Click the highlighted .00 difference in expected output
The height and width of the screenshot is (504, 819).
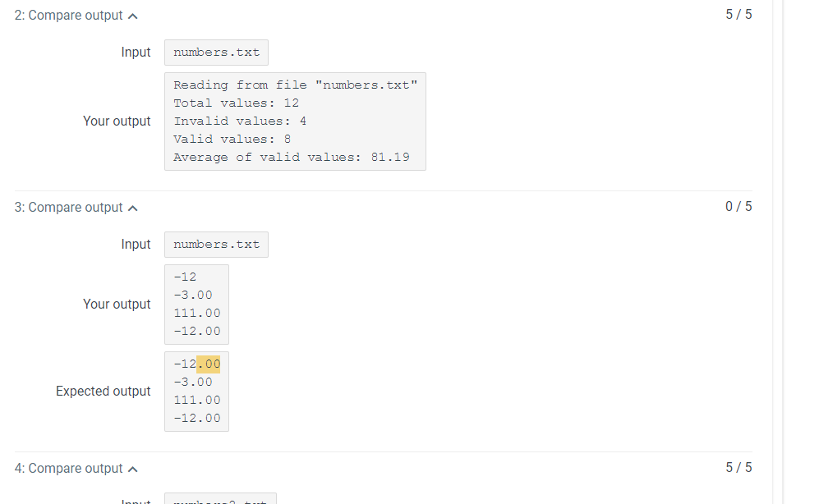click(x=209, y=364)
